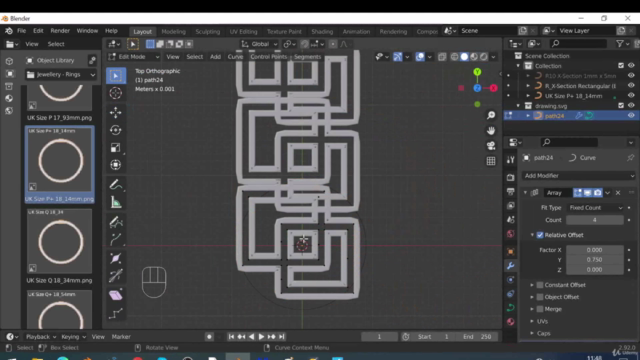This screenshot has width=640, height=360.
Task: Click the Play animation button
Action: point(261,337)
